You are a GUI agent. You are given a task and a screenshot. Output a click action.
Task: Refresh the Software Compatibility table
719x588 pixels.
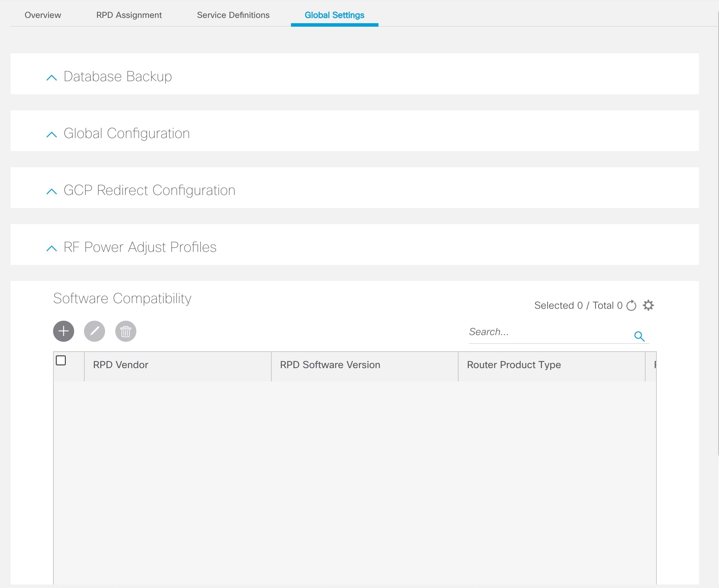(x=631, y=305)
